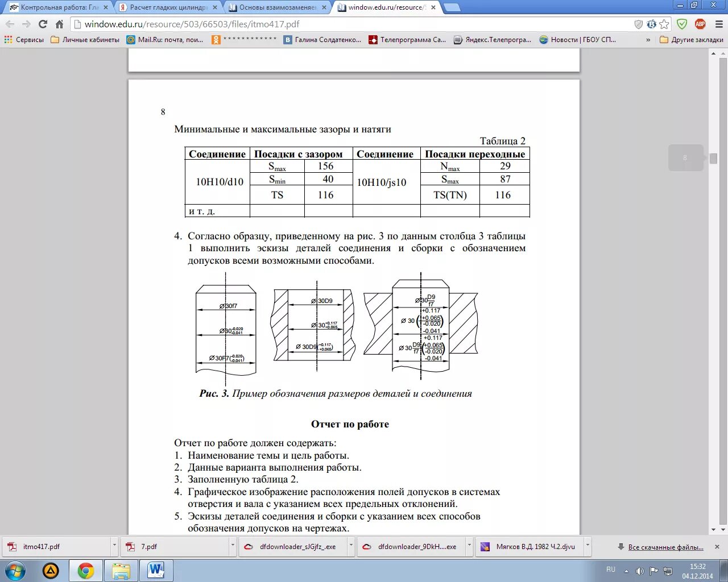
Task: Open the Action Center flag icon
Action: [x=654, y=571]
